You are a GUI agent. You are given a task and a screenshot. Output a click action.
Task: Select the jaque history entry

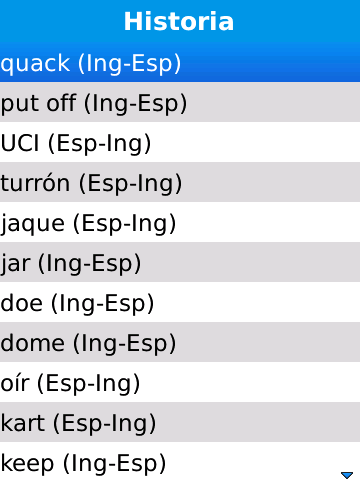click(x=180, y=222)
